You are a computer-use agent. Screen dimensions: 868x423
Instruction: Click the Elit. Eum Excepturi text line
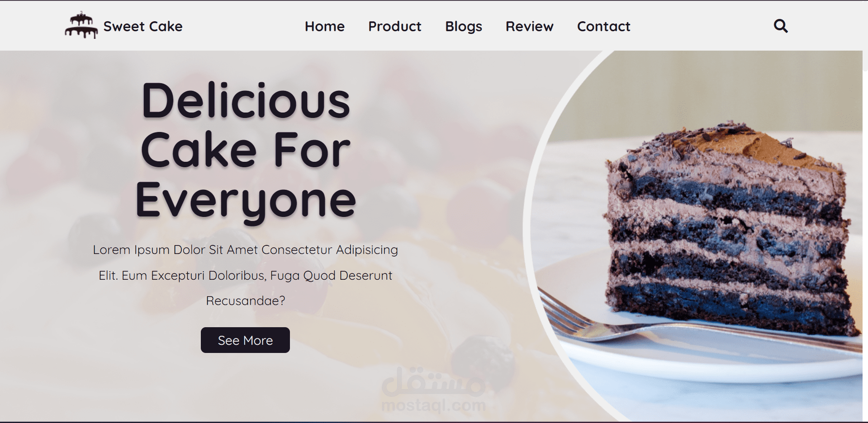pyautogui.click(x=246, y=275)
